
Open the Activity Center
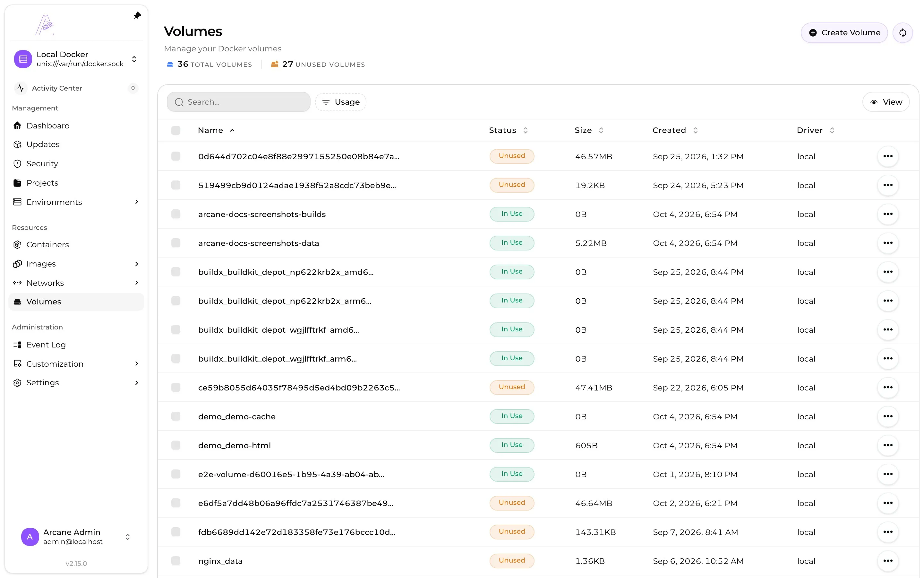(x=76, y=88)
